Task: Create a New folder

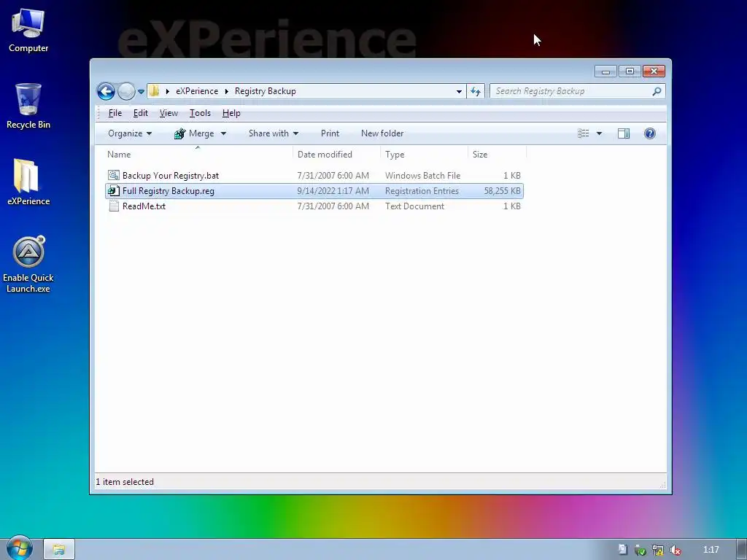Action: click(382, 133)
